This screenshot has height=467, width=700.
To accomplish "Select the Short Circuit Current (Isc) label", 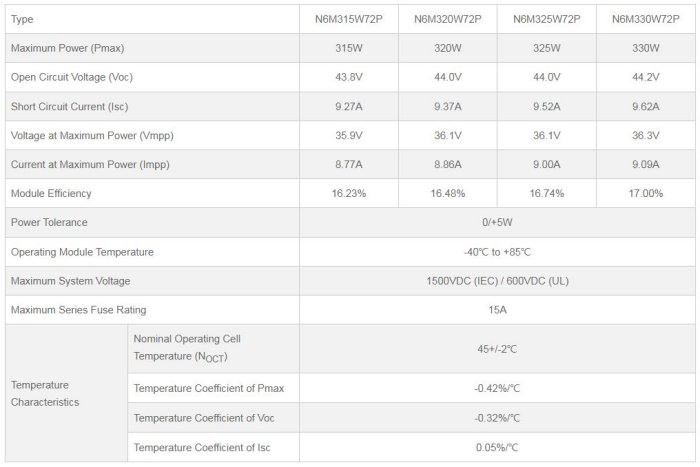I will click(x=69, y=106).
